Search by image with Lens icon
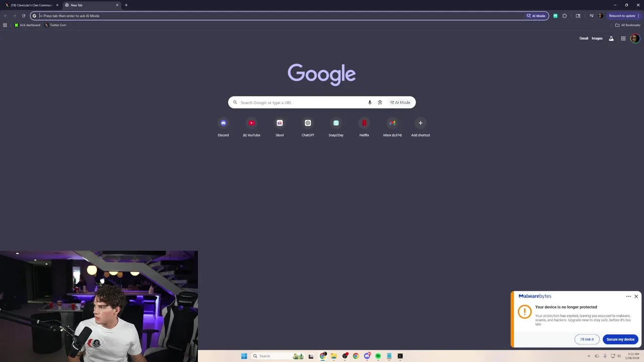 pyautogui.click(x=380, y=103)
